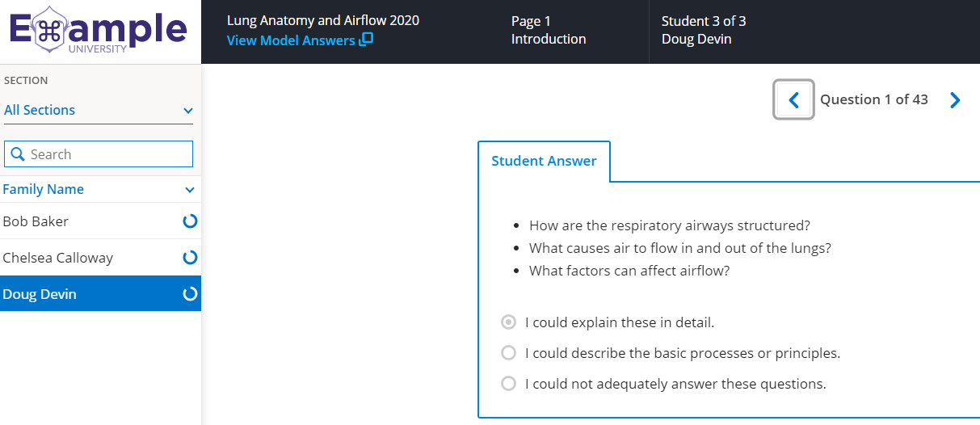
Task: Click Doug Devin's progress status circle
Action: tap(190, 294)
